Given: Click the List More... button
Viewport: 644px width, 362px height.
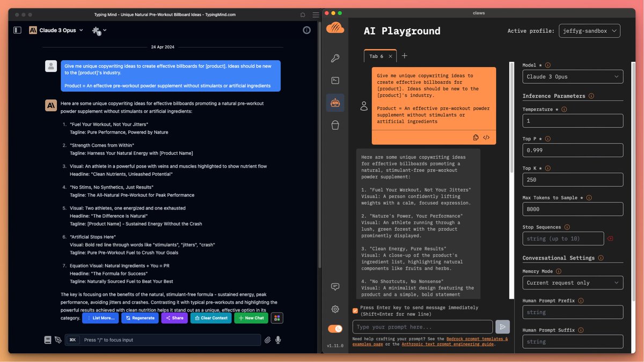Looking at the screenshot, I should 100,318.
